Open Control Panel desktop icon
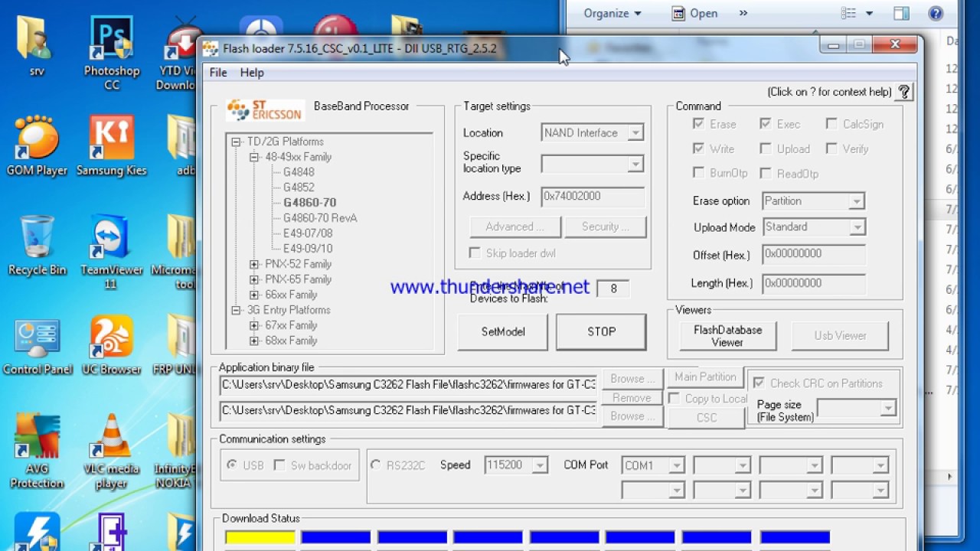 pyautogui.click(x=37, y=346)
